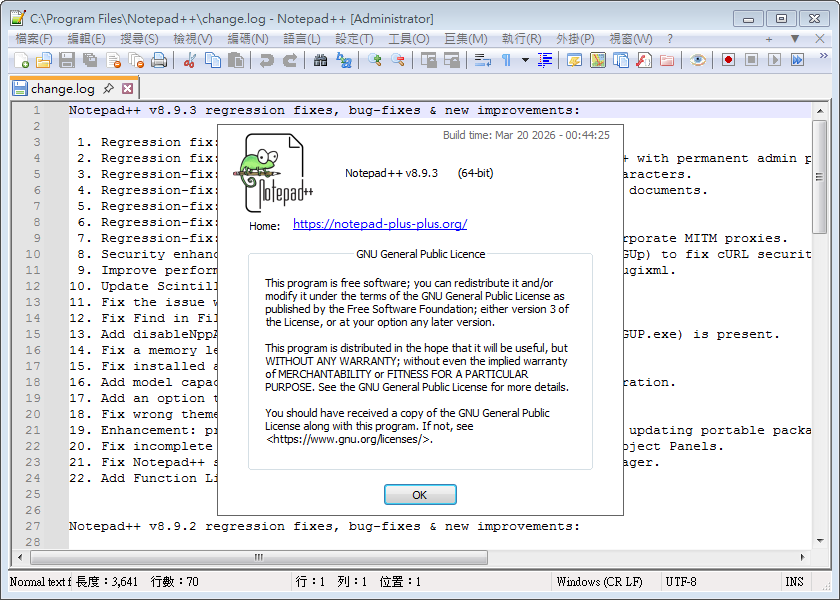Image resolution: width=840 pixels, height=600 pixels.
Task: Click the vertical scrollbar up arrow
Action: 820,111
